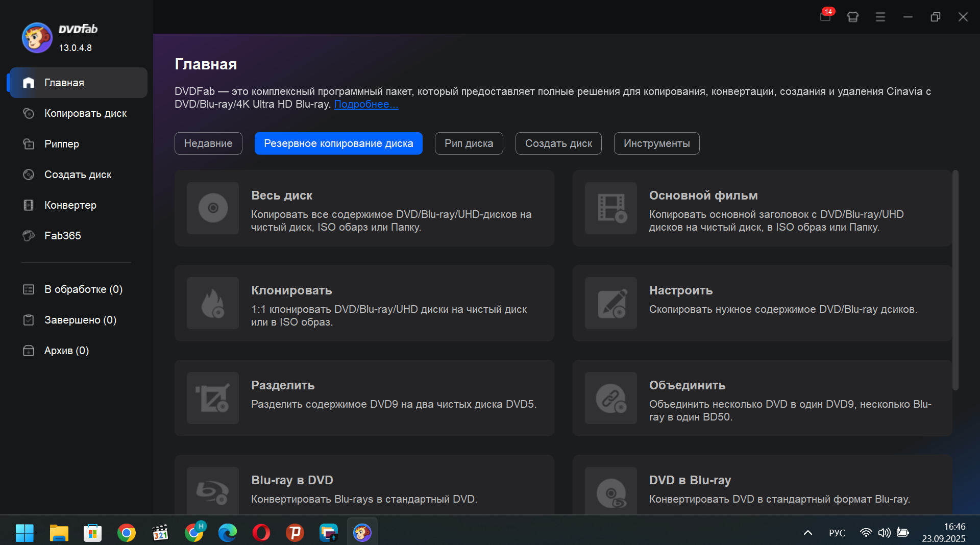Open Microsoft Edge from the taskbar
980x545 pixels.
coord(228,533)
